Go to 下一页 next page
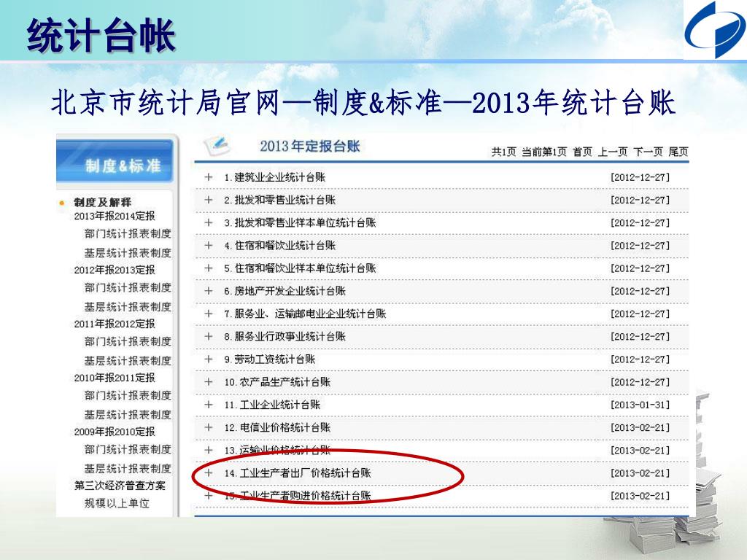This screenshot has height=560, width=747. (x=648, y=152)
